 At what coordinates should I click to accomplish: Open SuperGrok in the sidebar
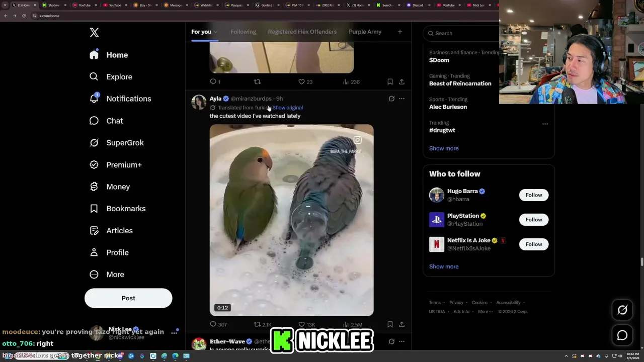click(x=117, y=143)
